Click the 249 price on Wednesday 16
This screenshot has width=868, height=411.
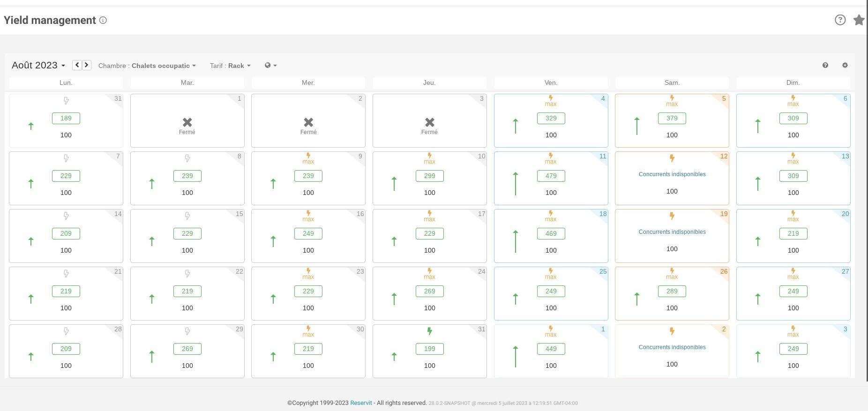pos(308,233)
